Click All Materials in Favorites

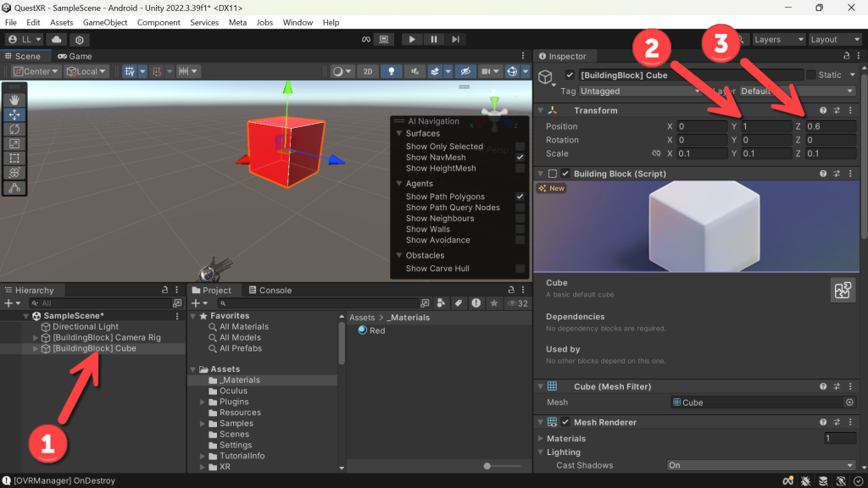pyautogui.click(x=243, y=326)
